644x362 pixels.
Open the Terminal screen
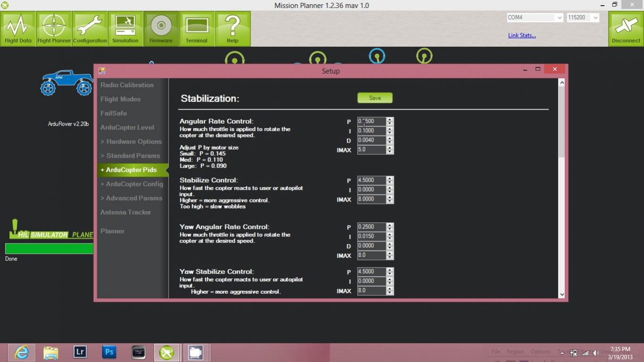click(197, 29)
